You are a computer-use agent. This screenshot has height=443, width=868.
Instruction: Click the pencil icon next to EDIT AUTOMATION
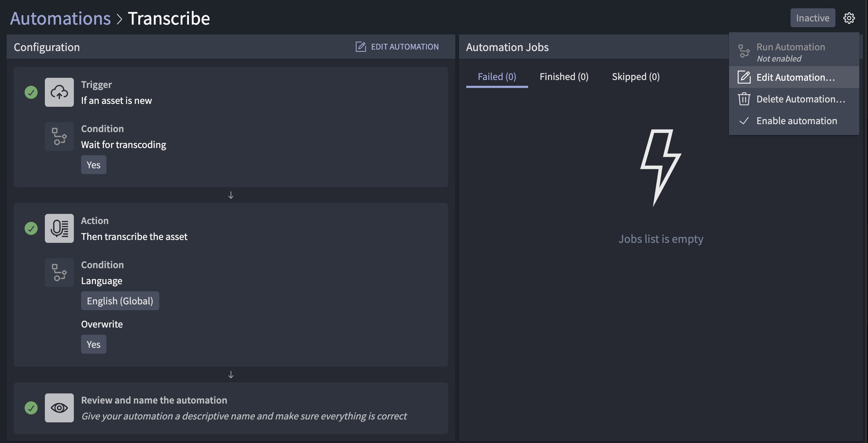(361, 47)
